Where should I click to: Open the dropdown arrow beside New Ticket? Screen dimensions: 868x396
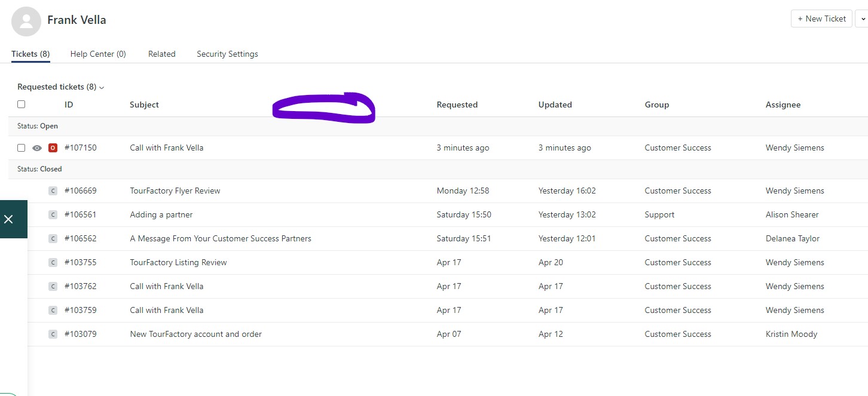click(863, 19)
